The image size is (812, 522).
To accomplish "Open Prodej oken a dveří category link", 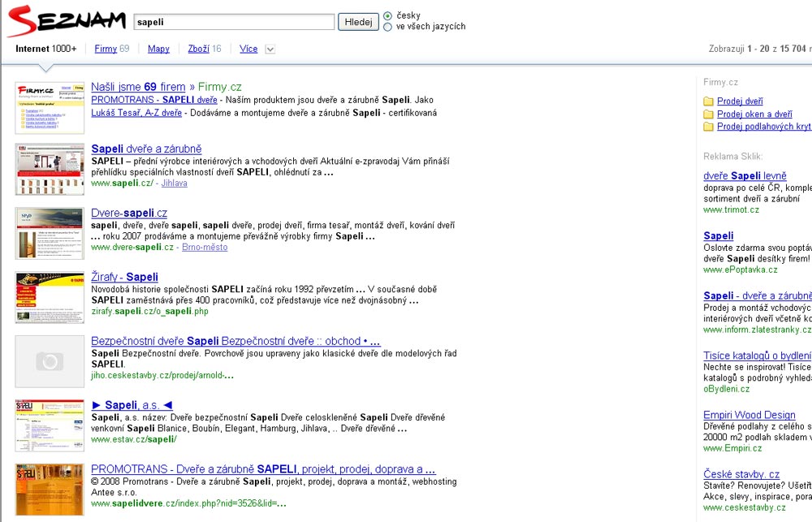I will tap(754, 114).
